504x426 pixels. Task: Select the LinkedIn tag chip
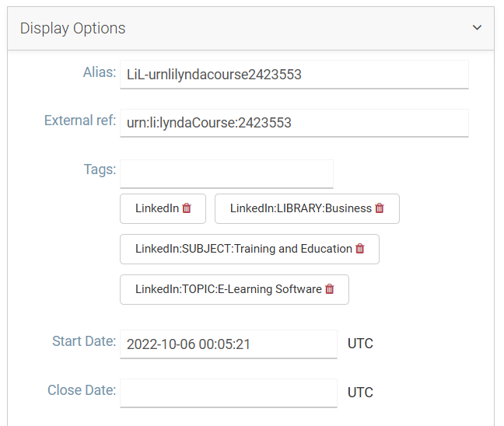156,208
